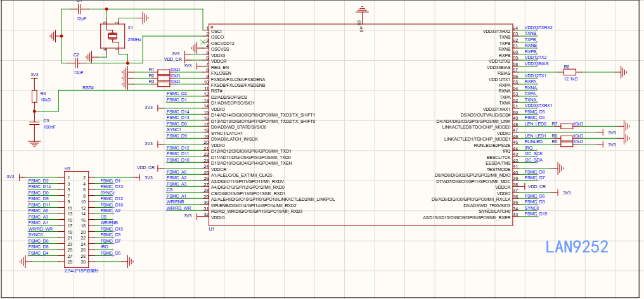
Task: Click the CS net label on header H3
Action: (x=103, y=217)
